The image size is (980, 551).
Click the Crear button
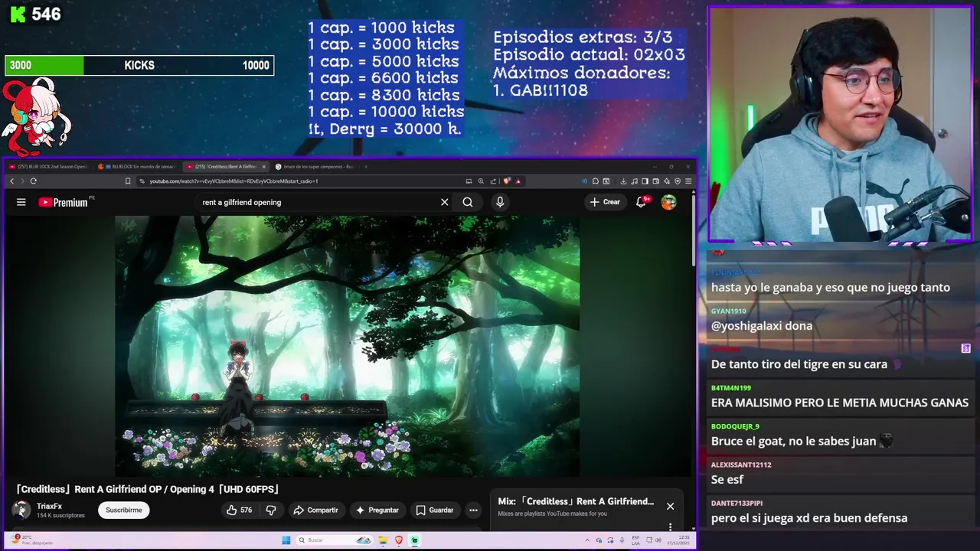click(605, 202)
